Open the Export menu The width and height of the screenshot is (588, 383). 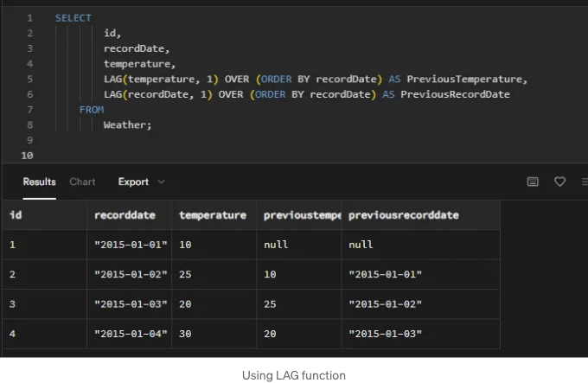coord(133,182)
